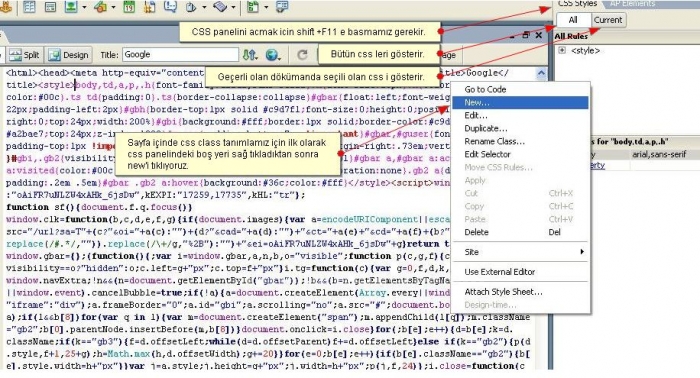Viewport: 700px width, 378px height.
Task: Click into the Title field containing Google
Action: [180, 54]
